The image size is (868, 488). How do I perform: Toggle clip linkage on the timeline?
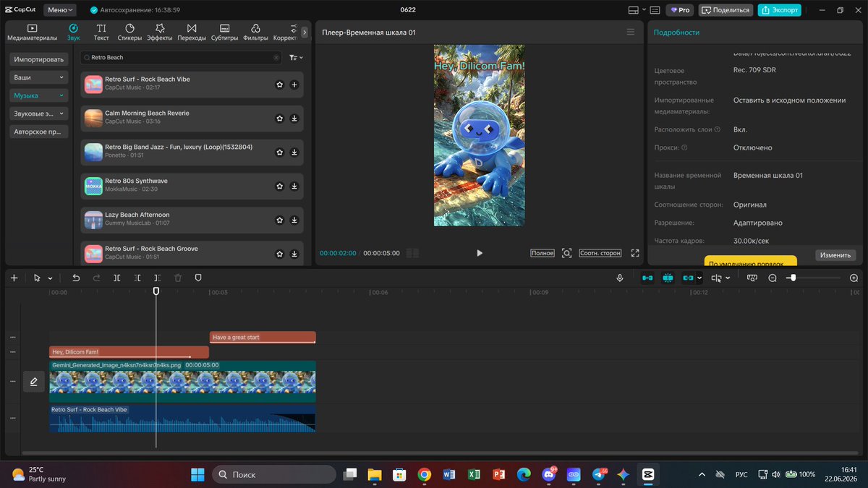click(x=688, y=278)
